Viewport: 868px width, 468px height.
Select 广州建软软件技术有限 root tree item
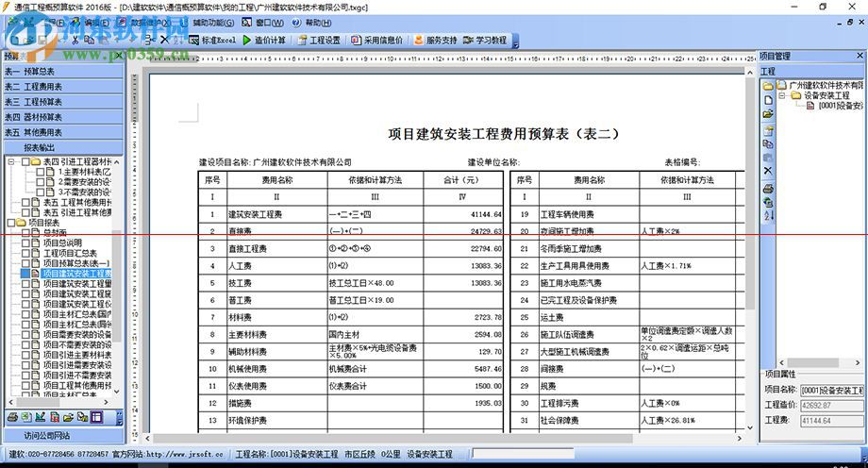click(826, 85)
